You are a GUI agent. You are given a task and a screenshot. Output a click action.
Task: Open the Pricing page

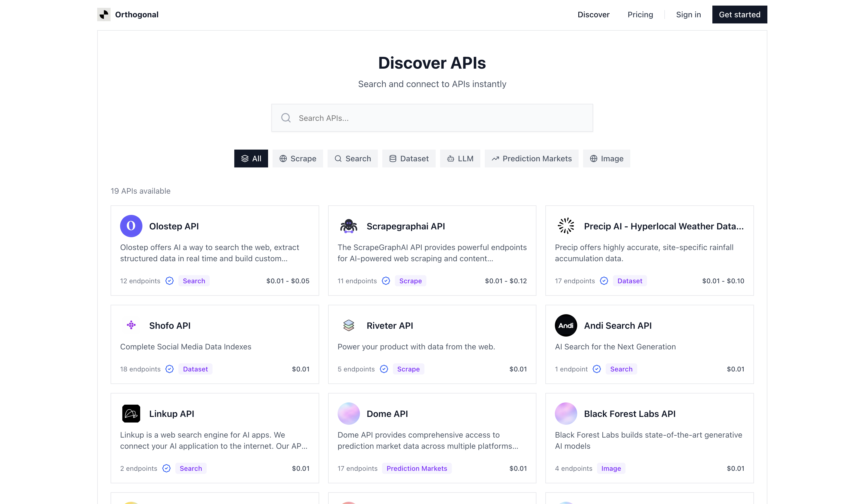click(x=640, y=15)
